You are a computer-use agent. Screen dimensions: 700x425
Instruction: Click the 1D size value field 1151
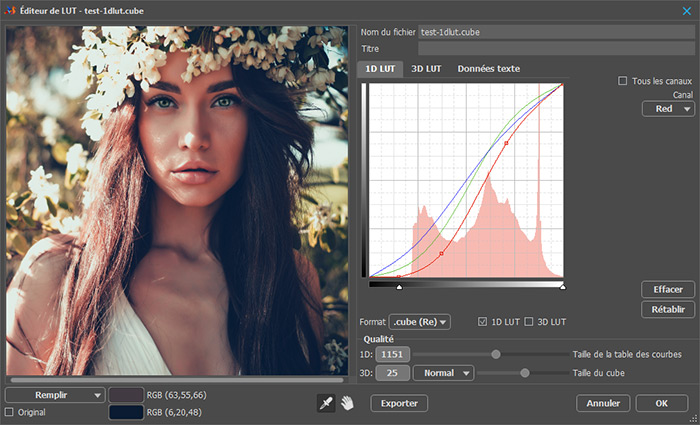tap(392, 354)
